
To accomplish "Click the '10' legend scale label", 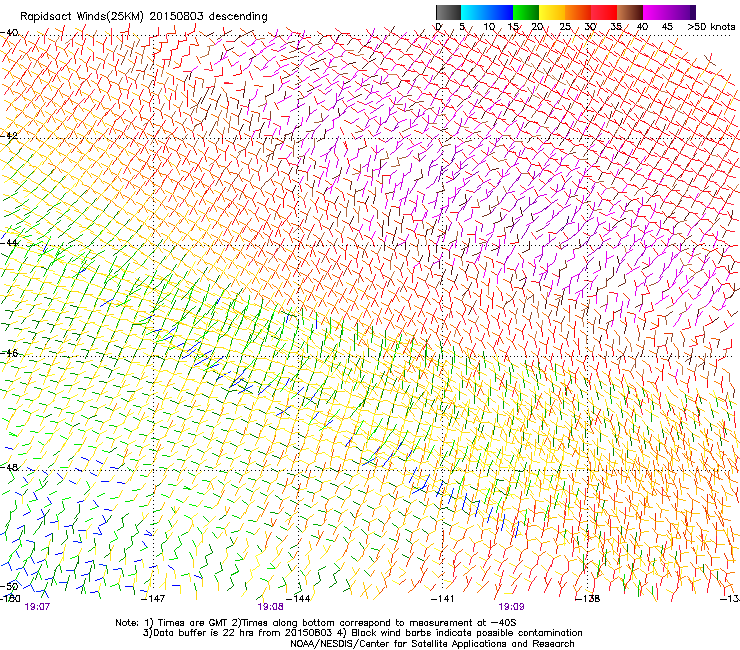I will [489, 26].
